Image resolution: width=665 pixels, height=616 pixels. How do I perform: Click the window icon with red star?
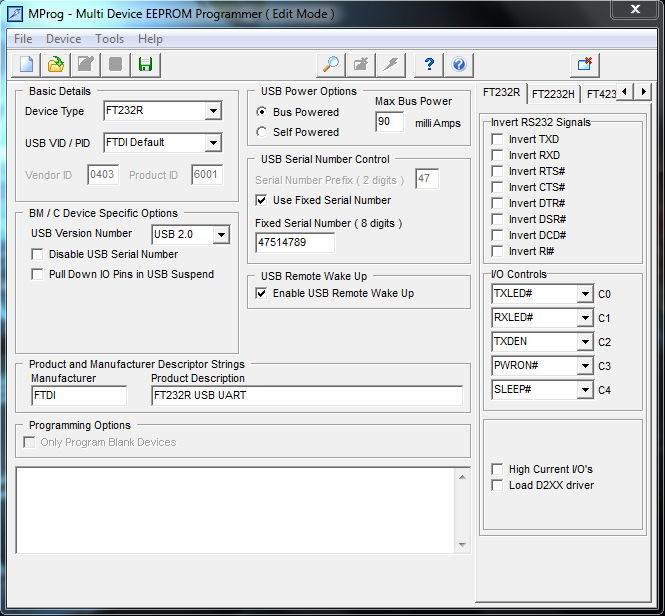point(585,65)
